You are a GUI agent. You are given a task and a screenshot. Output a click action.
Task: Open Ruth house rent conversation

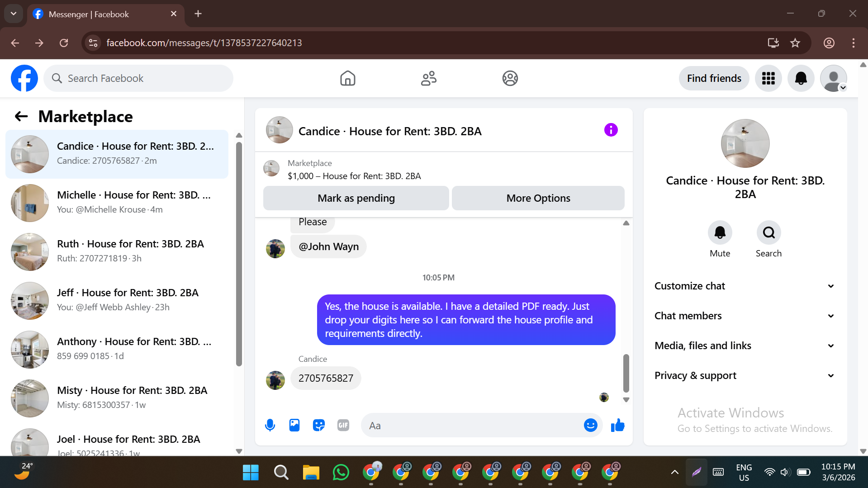tap(117, 252)
